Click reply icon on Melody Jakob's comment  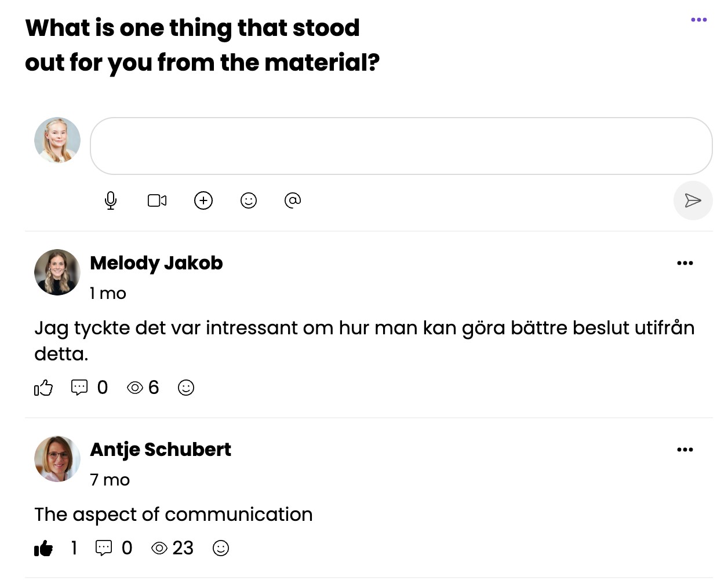79,387
